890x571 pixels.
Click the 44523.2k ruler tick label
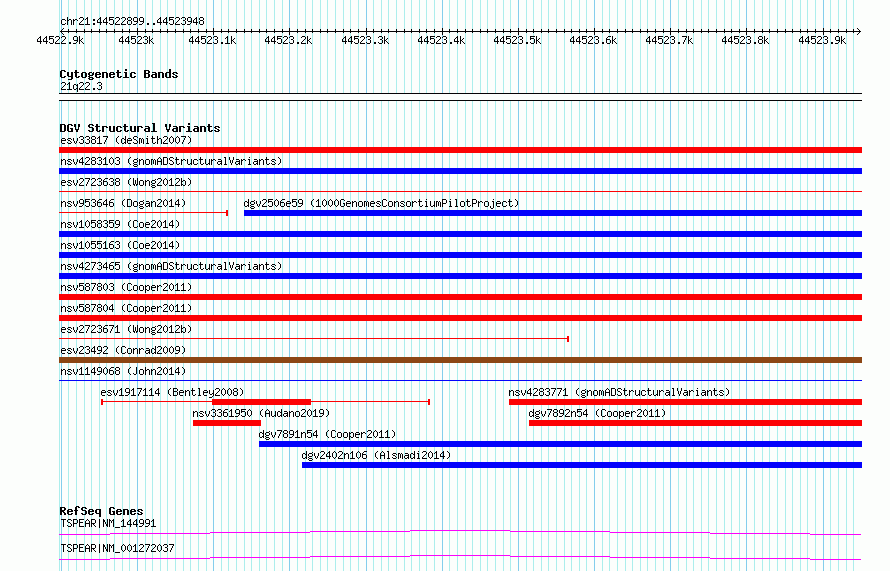point(288,40)
